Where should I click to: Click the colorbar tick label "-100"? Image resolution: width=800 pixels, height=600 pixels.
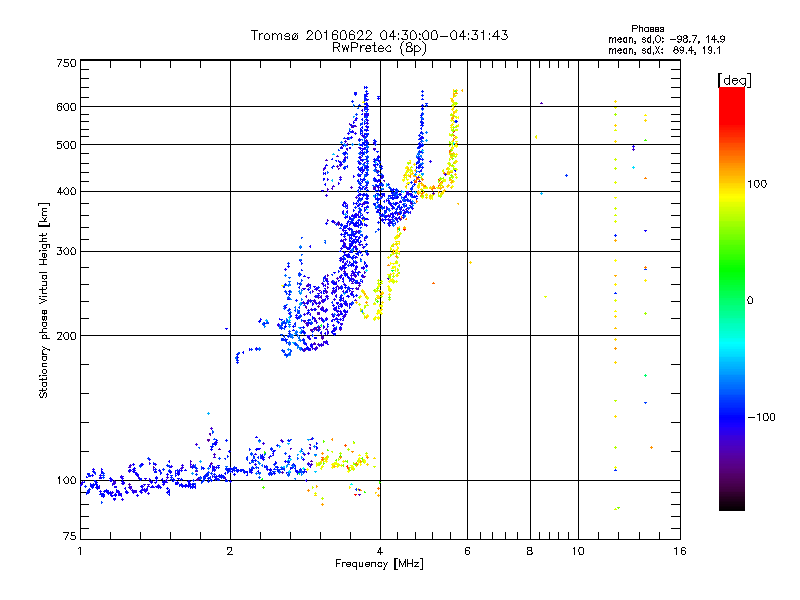(761, 417)
